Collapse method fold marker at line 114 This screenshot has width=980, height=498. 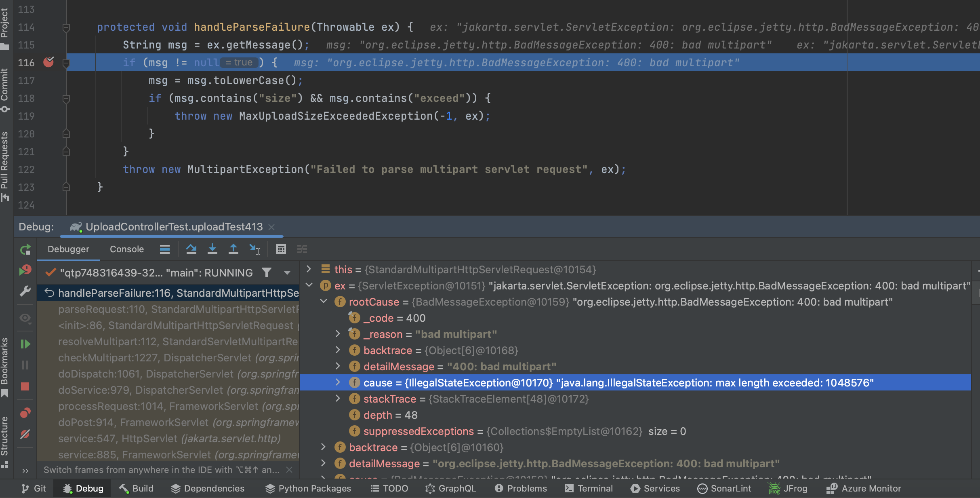click(67, 27)
